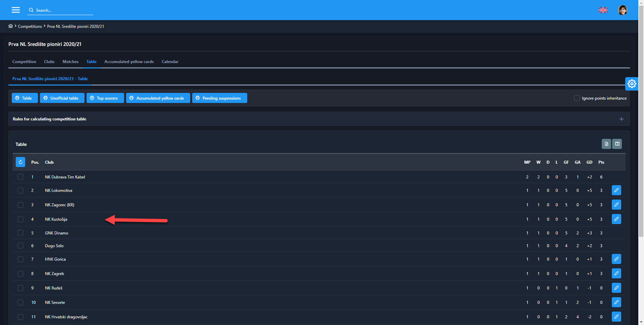Refresh the competition table
The width and height of the screenshot is (644, 325).
coord(20,162)
